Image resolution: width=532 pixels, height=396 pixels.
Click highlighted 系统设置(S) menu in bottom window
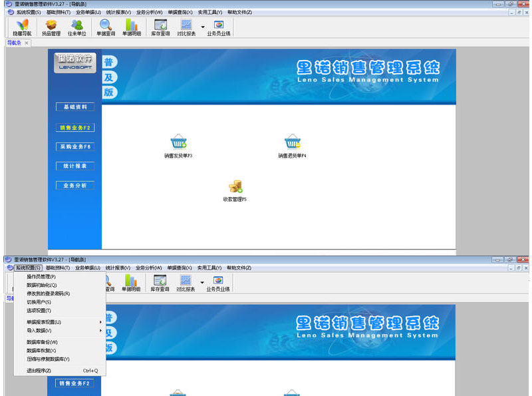point(28,268)
